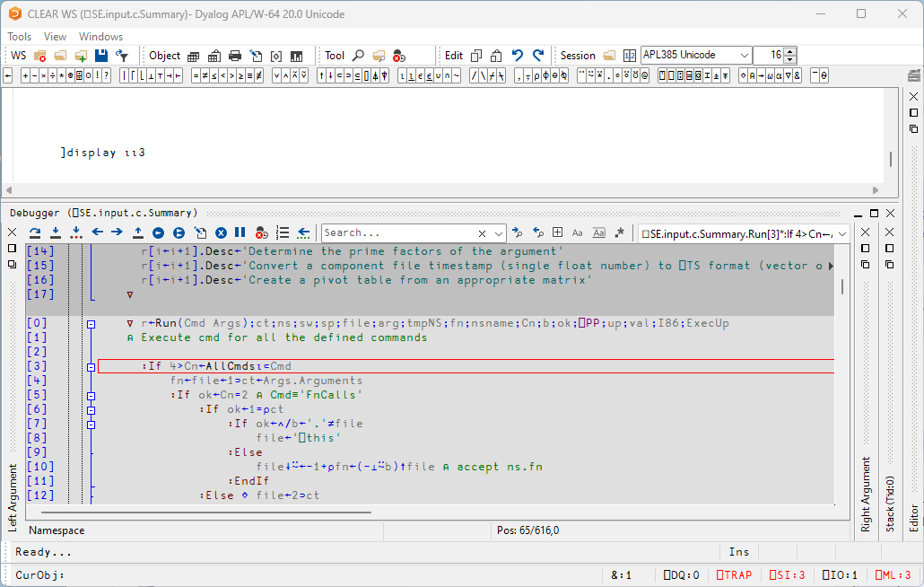Open the Tool search magnifier icon

point(358,56)
